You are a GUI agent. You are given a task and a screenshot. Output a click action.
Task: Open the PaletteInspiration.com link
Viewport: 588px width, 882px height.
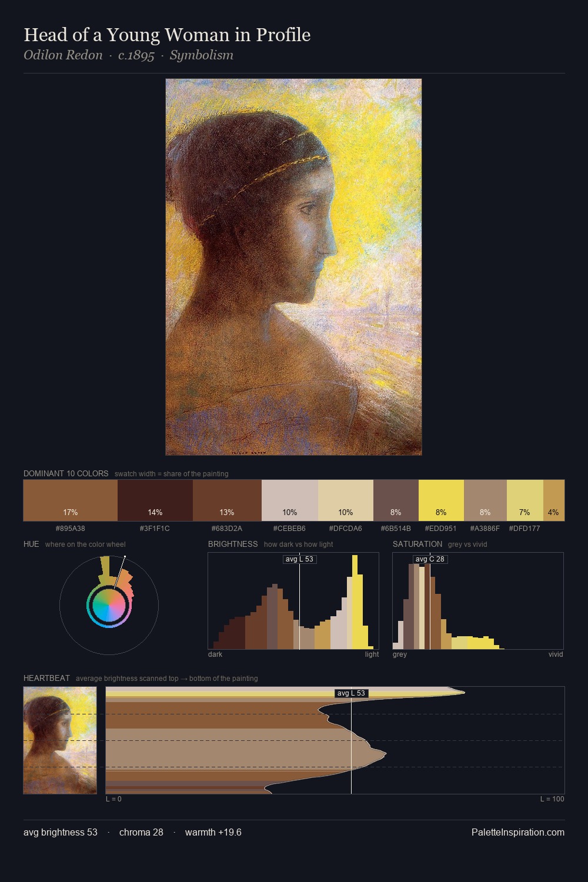pyautogui.click(x=518, y=832)
